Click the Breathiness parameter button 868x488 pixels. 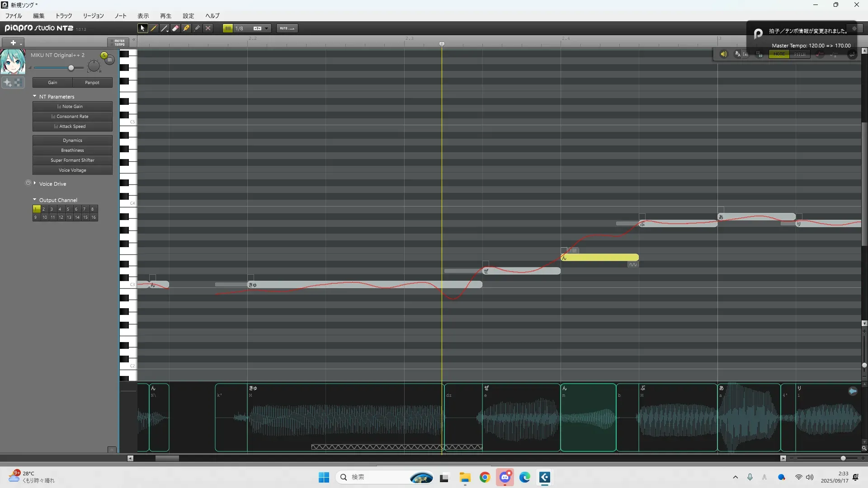(x=72, y=150)
